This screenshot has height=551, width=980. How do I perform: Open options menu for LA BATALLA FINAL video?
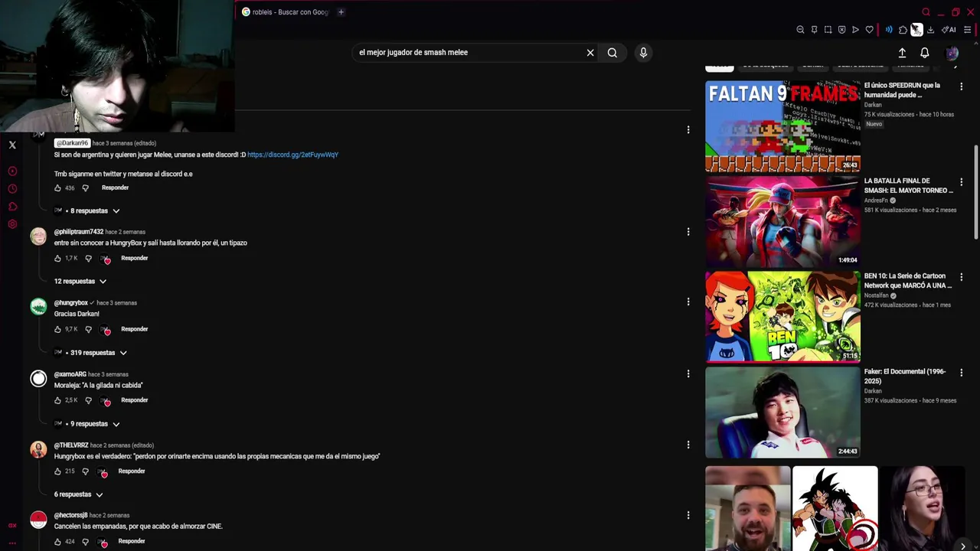tap(962, 182)
